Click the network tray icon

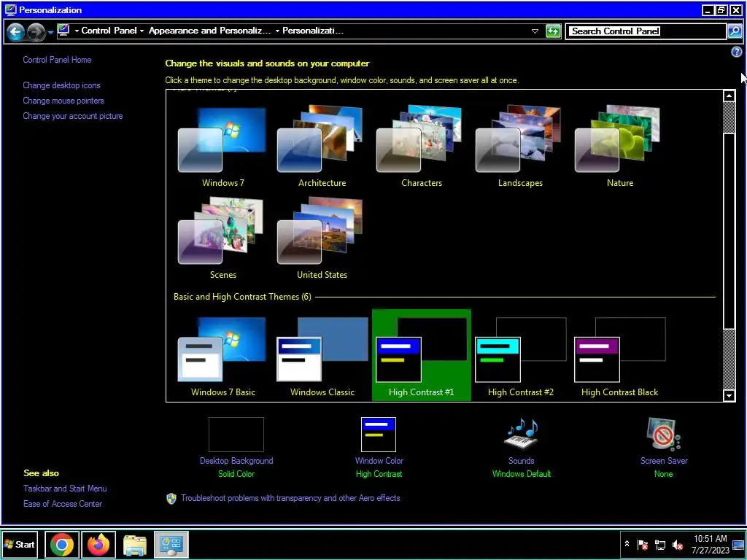pos(660,544)
